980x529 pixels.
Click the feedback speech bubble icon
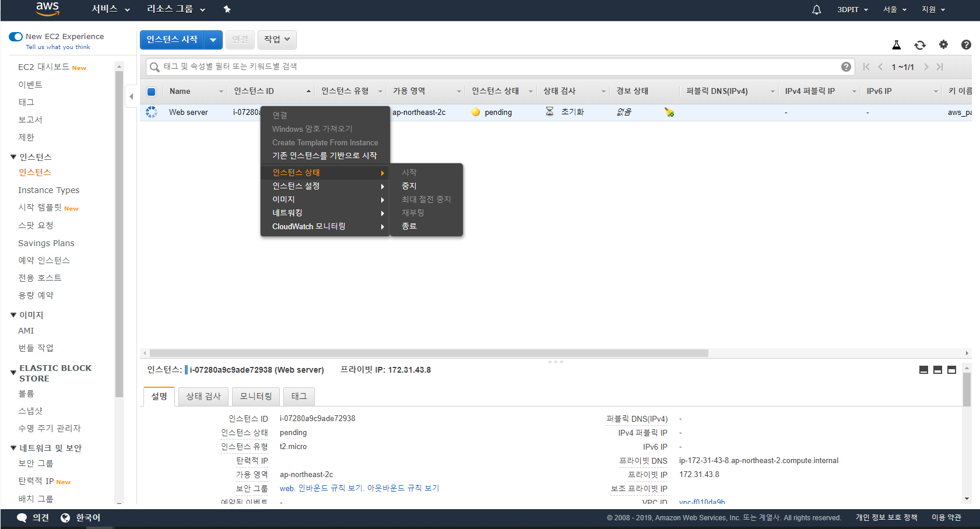tap(22, 517)
